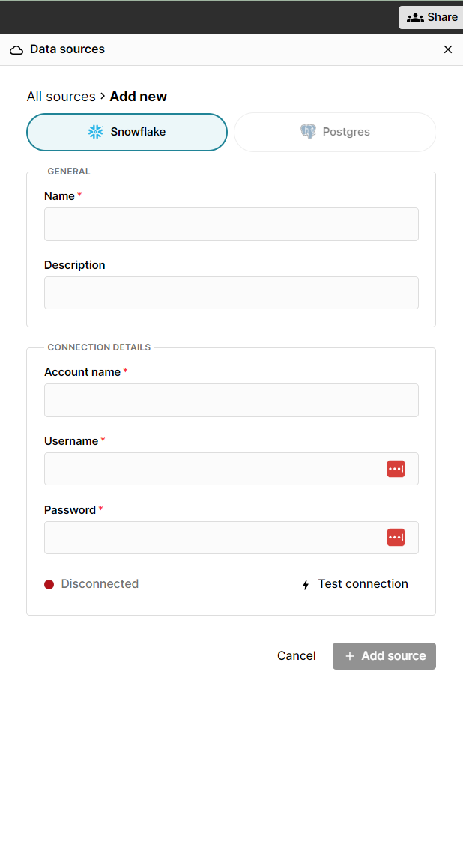Select Postgres as the source type
Image resolution: width=463 pixels, height=868 pixels.
pos(335,131)
